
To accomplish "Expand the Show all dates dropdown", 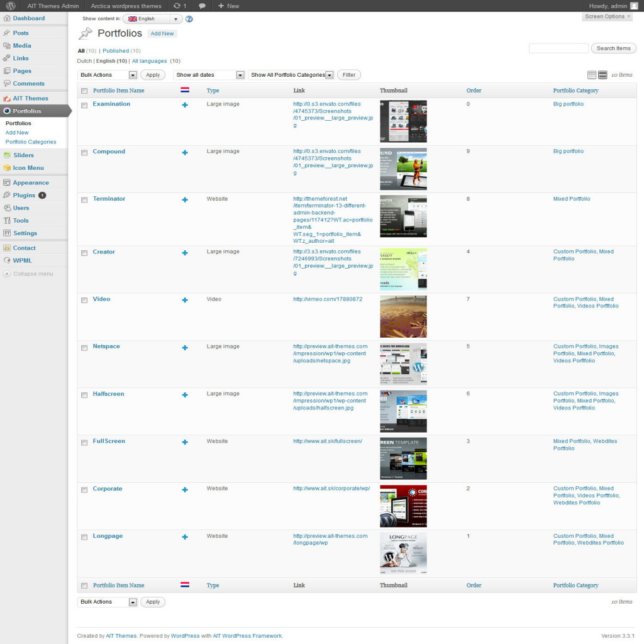I will click(x=209, y=75).
